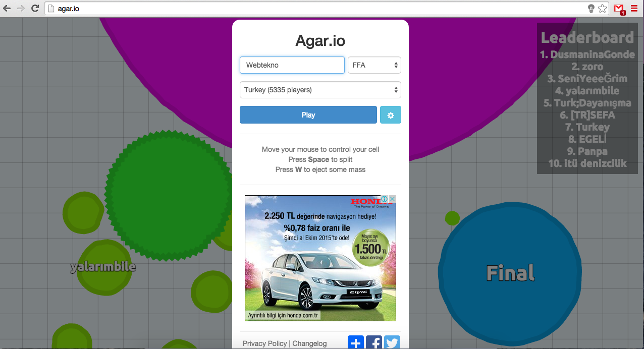Click leaderboard entry 10. itü denizcilik
Image resolution: width=644 pixels, height=349 pixels.
click(x=587, y=163)
